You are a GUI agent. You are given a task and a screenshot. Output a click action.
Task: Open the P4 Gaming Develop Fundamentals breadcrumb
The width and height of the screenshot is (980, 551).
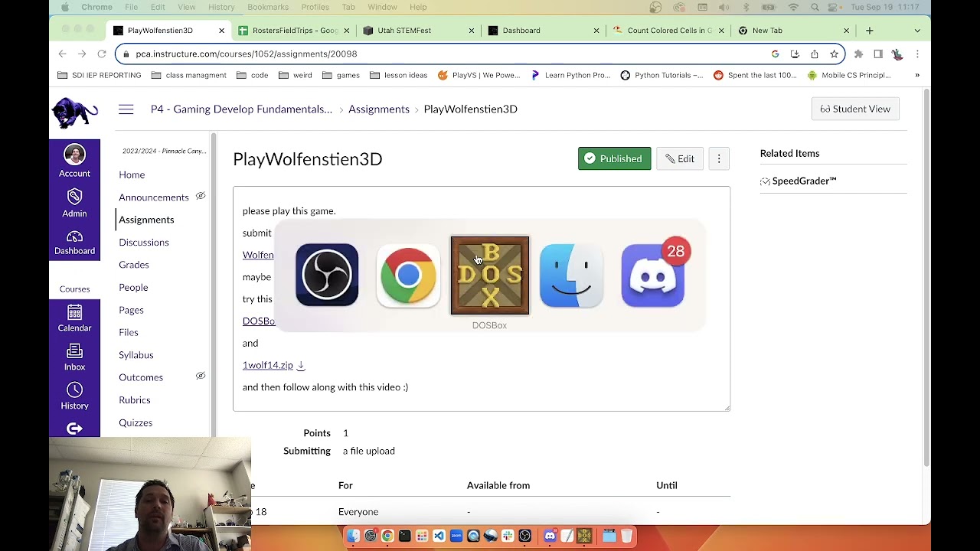click(x=241, y=109)
